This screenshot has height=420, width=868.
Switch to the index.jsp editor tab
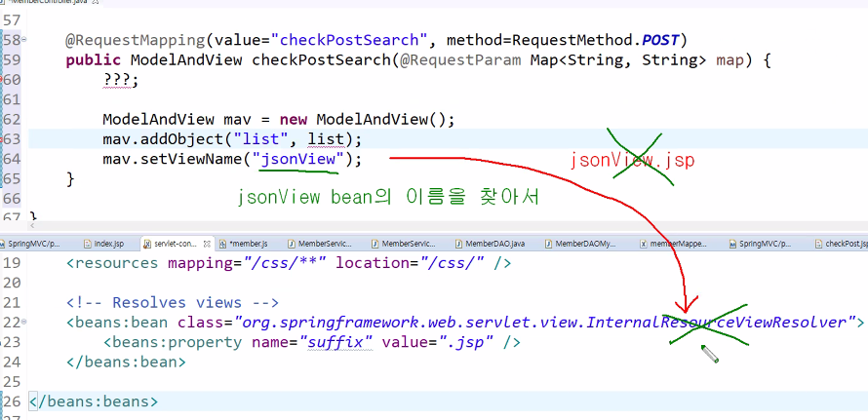(103, 244)
